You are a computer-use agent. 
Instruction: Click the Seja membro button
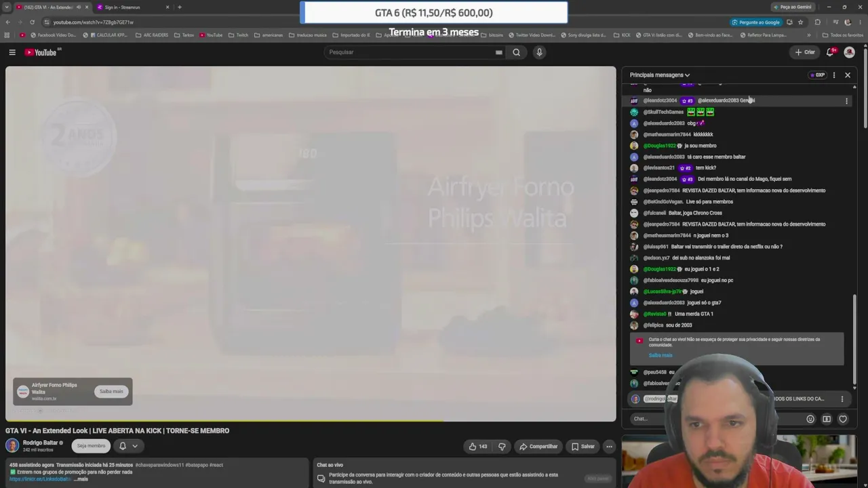91,446
